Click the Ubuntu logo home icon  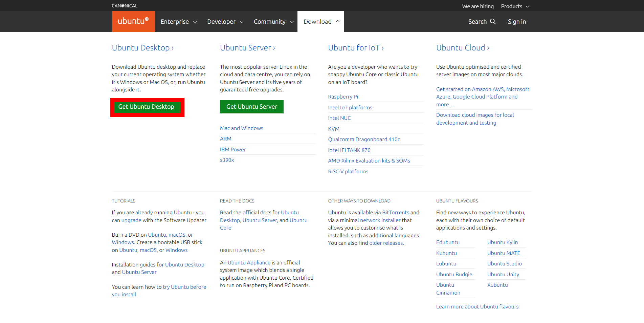(x=133, y=21)
